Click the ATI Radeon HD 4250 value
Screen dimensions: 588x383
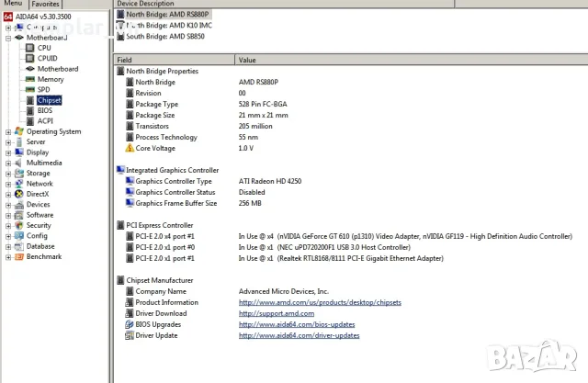tap(270, 181)
